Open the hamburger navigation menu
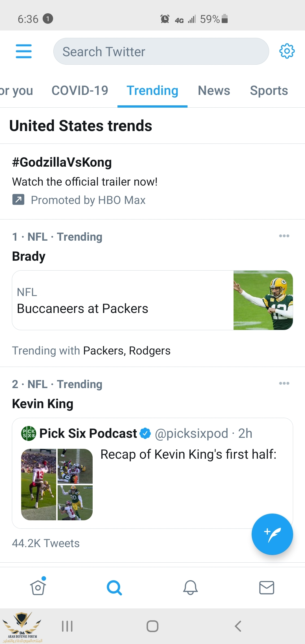The height and width of the screenshot is (644, 305). click(x=24, y=51)
